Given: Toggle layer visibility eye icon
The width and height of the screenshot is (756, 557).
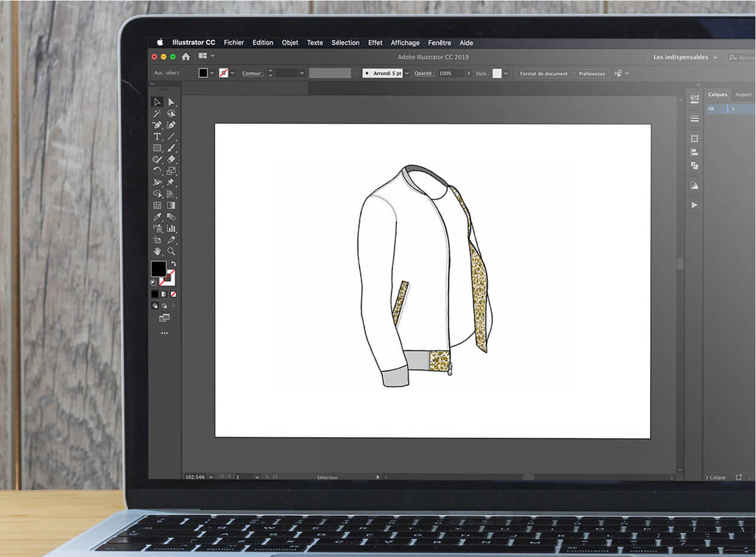Looking at the screenshot, I should 712,109.
